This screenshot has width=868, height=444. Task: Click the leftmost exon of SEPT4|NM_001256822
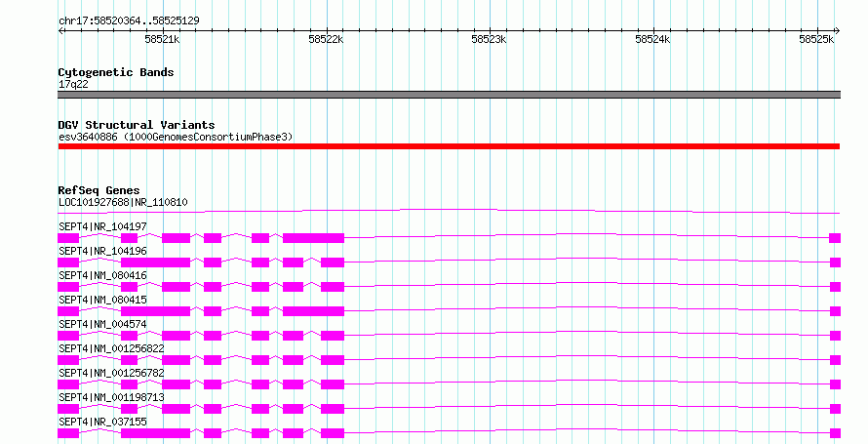coord(68,360)
